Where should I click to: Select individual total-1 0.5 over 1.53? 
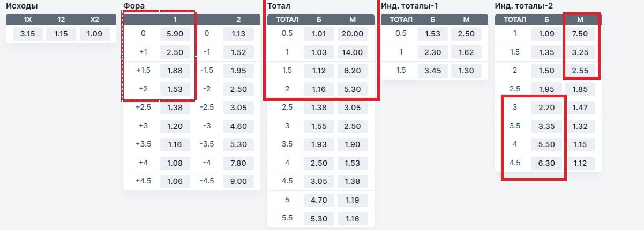click(x=432, y=34)
